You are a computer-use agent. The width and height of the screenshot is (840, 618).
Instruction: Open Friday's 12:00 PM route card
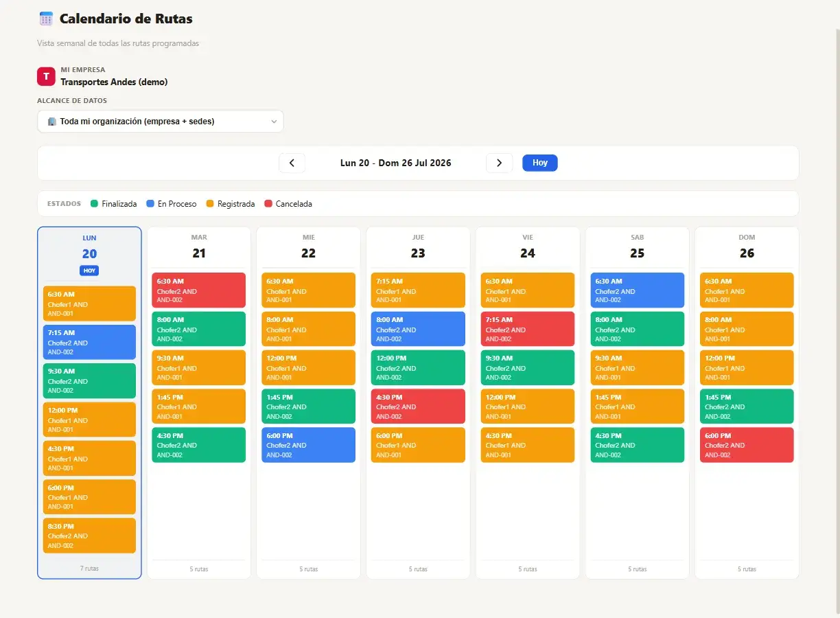528,407
